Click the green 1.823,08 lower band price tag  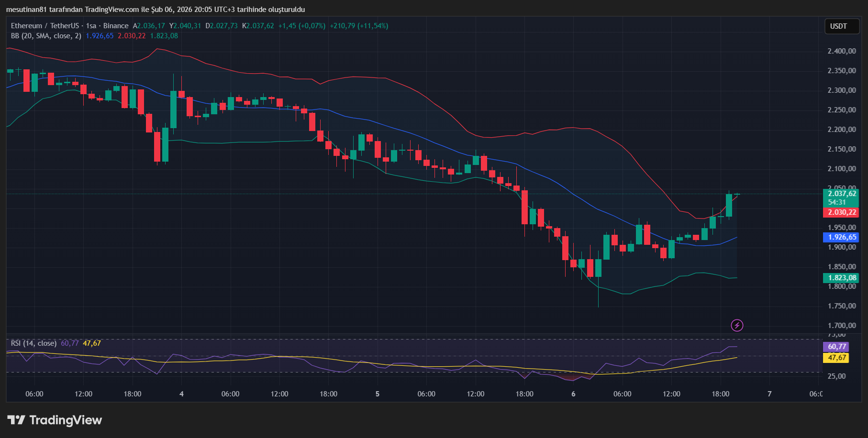tap(842, 278)
